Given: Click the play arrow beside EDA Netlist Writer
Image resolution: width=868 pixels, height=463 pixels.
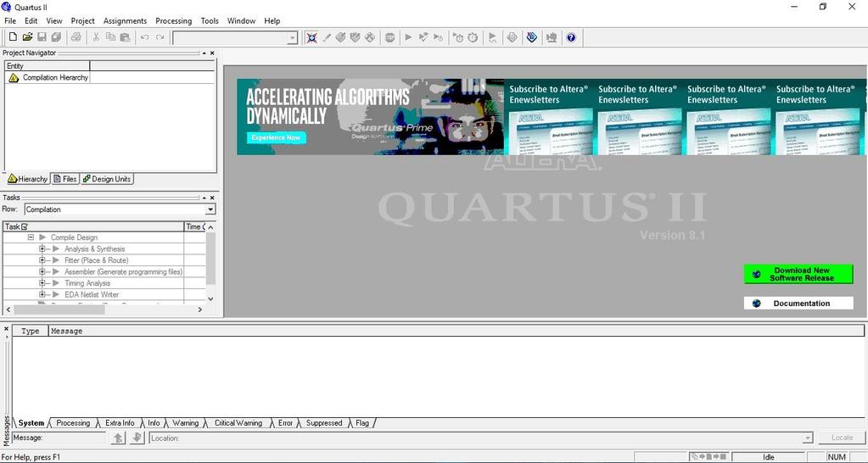Looking at the screenshot, I should click(56, 294).
